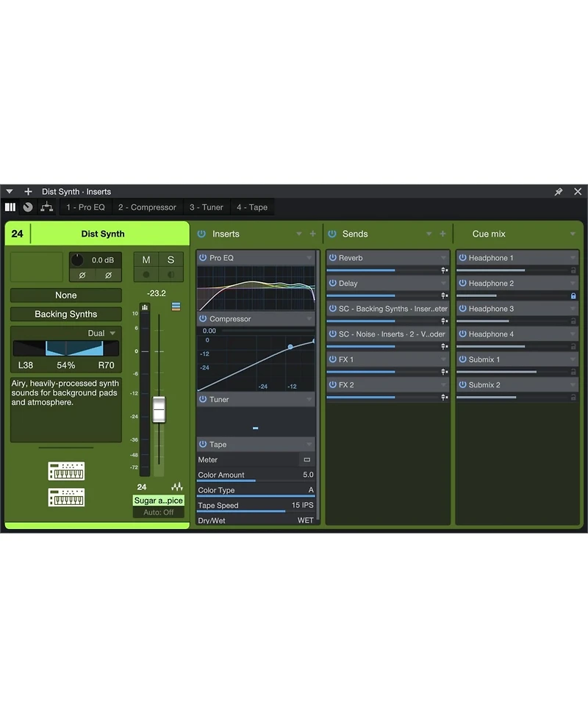Image resolution: width=588 pixels, height=718 pixels.
Task: Click Reverb send pre/post fader icon
Action: point(444,270)
